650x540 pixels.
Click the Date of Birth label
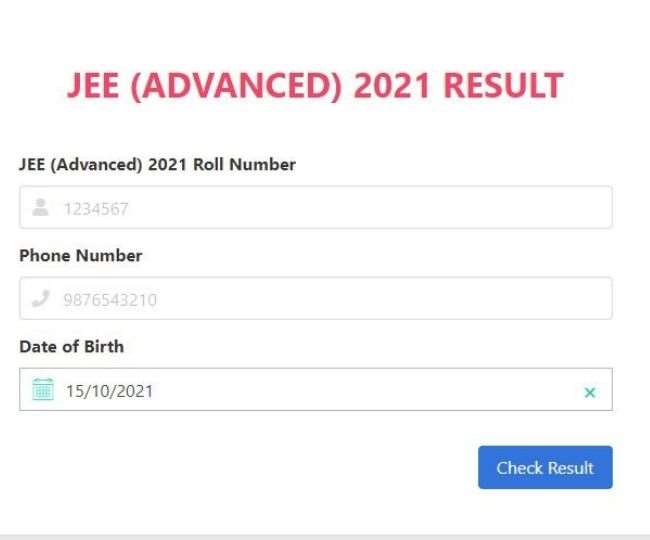pos(72,346)
